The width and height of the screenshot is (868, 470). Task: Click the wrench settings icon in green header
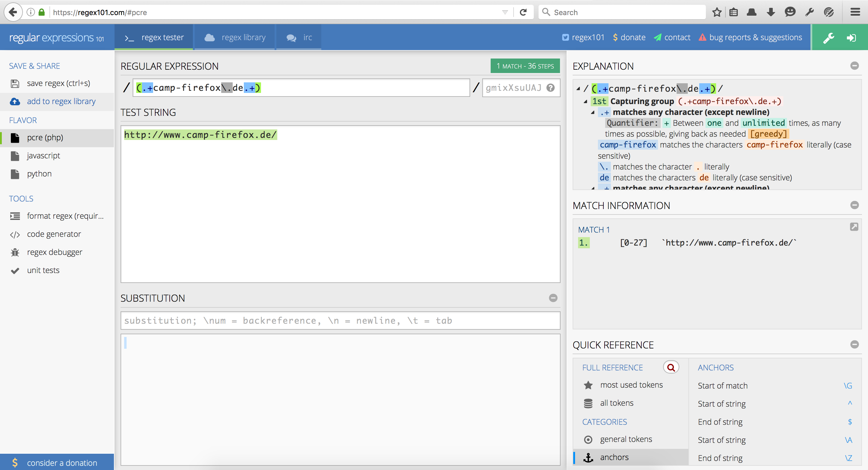(x=829, y=37)
